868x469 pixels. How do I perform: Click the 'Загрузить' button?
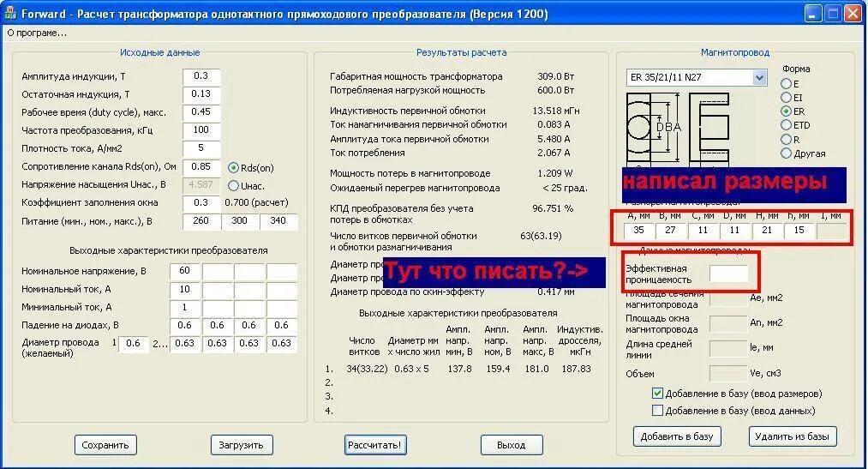[242, 445]
